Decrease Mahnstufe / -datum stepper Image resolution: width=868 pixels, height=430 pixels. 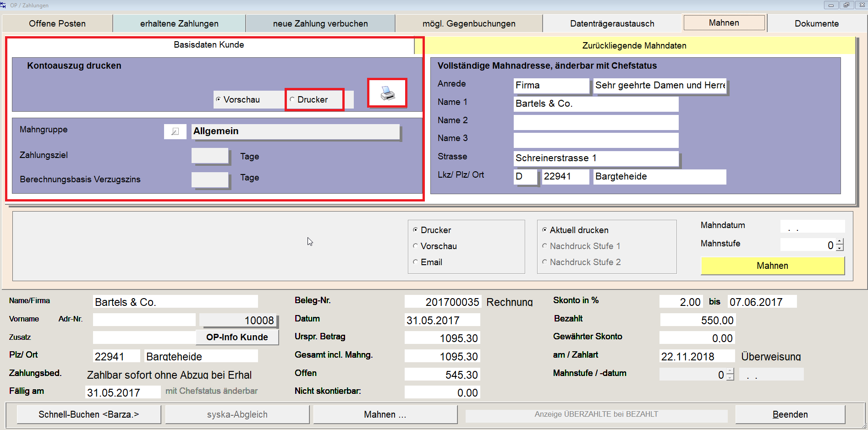[x=730, y=377]
